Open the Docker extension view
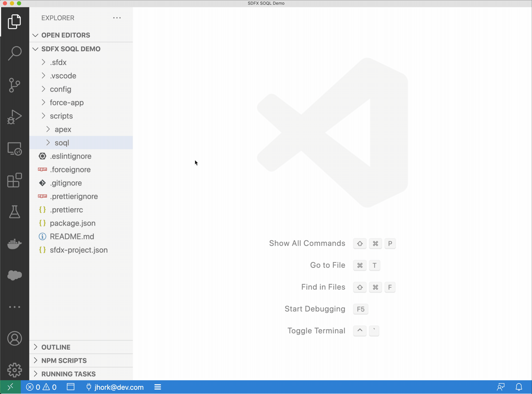Image resolution: width=532 pixels, height=394 pixels. [15, 244]
